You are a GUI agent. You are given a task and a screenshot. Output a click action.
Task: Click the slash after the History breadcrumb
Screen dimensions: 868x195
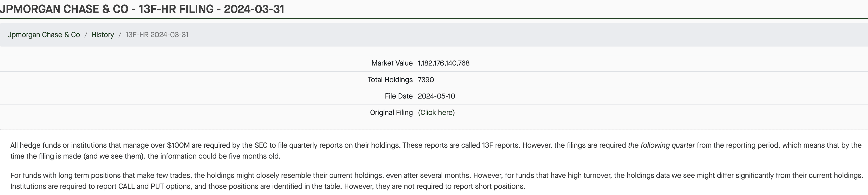click(119, 35)
